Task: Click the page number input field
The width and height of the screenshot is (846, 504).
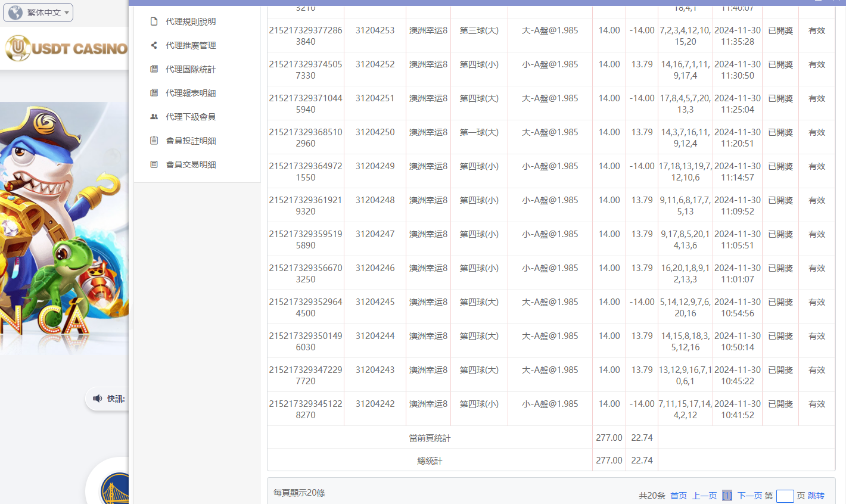Action: [785, 495]
